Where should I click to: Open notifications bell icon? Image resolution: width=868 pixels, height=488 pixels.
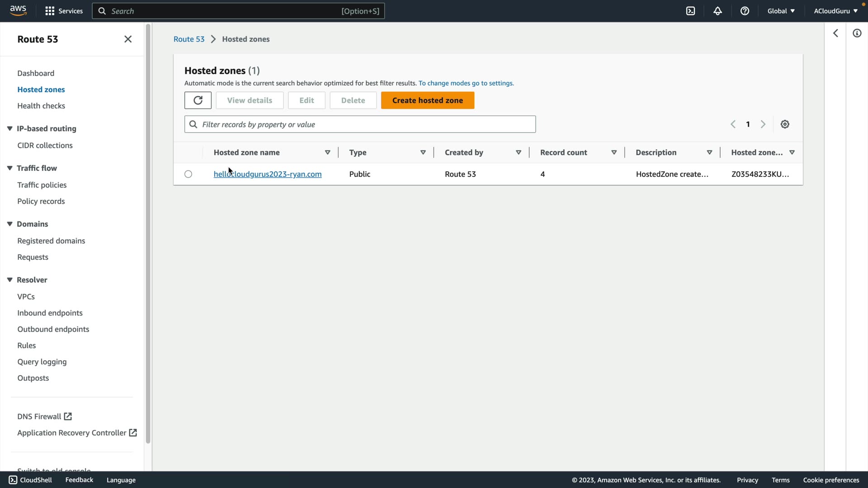click(x=717, y=11)
